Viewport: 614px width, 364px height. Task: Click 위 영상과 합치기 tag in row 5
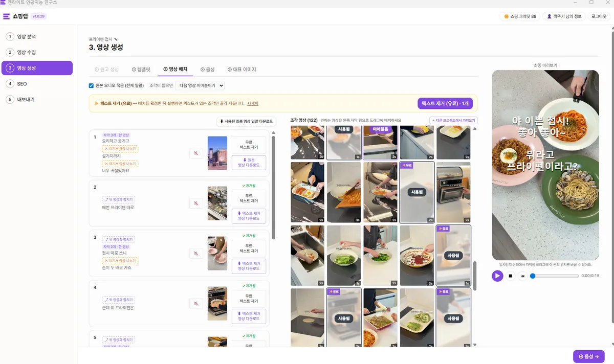(119, 339)
